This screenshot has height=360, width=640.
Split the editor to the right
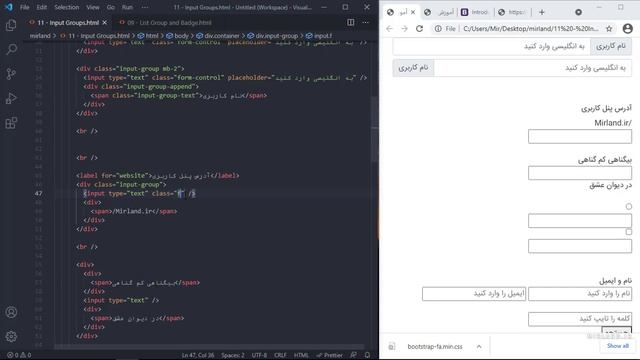[x=351, y=22]
